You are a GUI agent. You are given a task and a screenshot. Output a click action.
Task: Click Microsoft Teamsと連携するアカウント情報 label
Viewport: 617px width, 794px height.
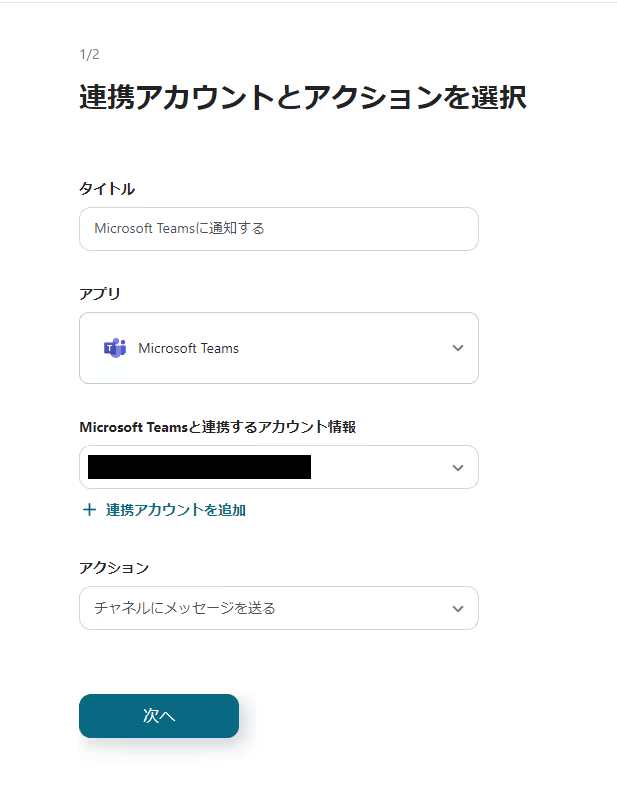coord(218,427)
